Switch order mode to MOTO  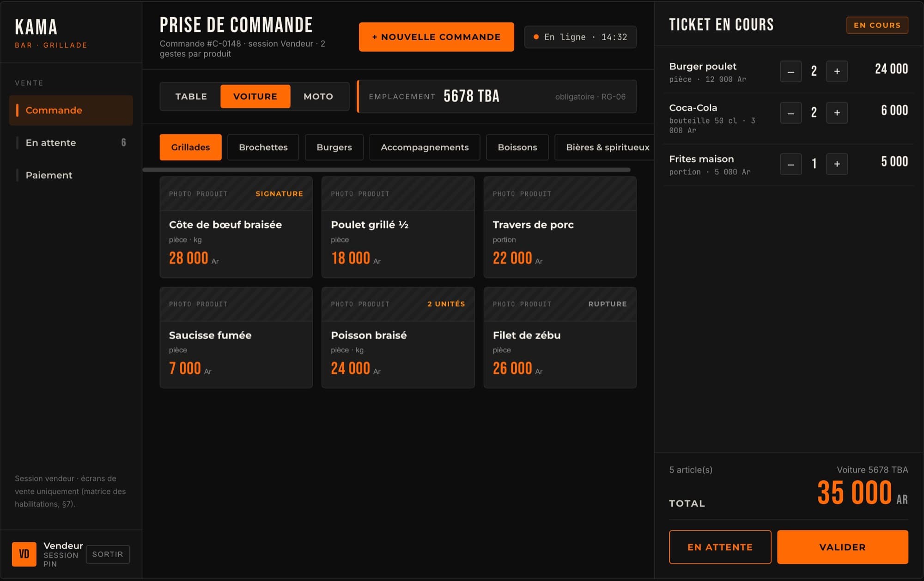click(x=318, y=97)
